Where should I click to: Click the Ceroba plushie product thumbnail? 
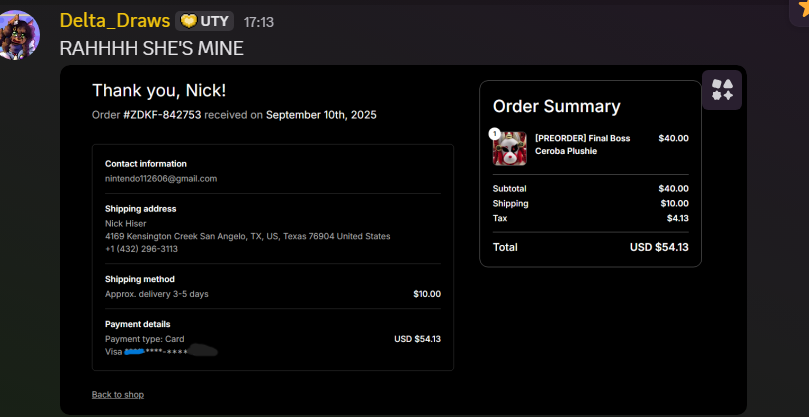[x=510, y=148]
